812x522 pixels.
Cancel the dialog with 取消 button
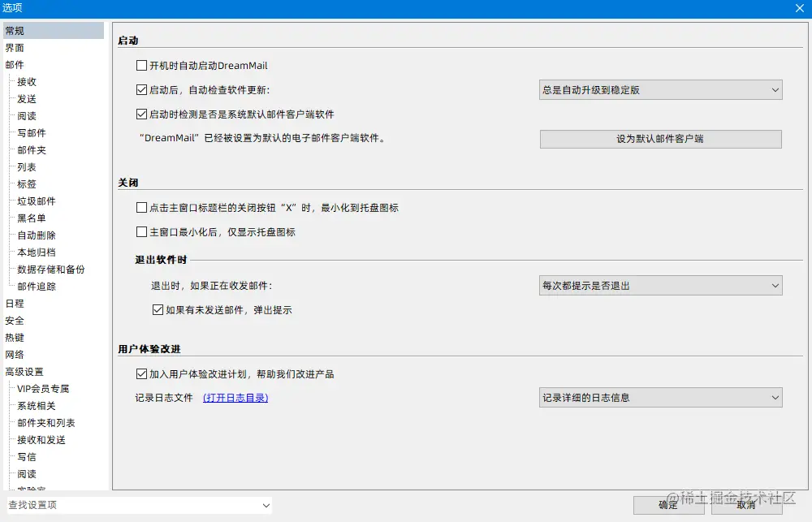click(x=746, y=505)
